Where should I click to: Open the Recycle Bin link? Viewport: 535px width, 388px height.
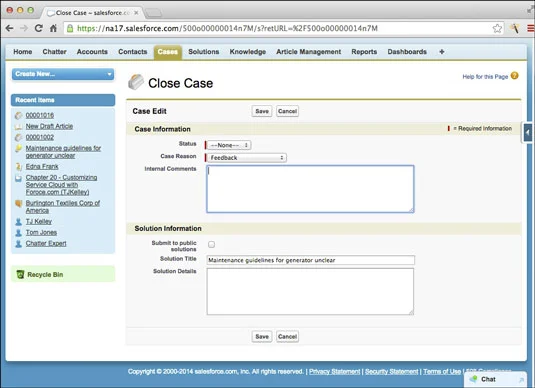[45, 275]
